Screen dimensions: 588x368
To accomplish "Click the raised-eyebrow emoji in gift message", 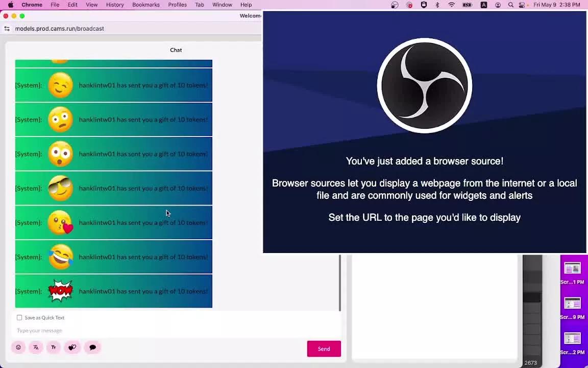I will 60,120.
